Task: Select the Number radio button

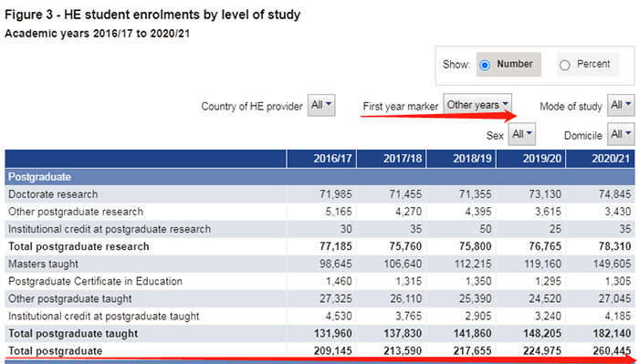Action: (x=485, y=65)
